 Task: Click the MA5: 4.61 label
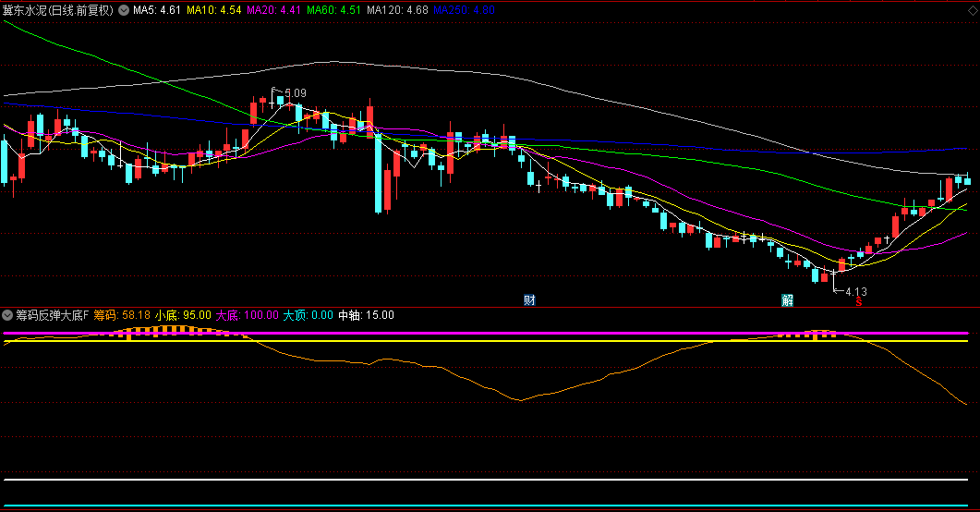[x=157, y=10]
